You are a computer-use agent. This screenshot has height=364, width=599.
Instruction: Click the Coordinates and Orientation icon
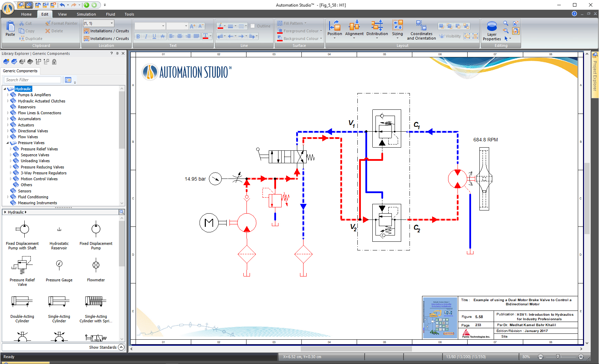click(x=421, y=30)
